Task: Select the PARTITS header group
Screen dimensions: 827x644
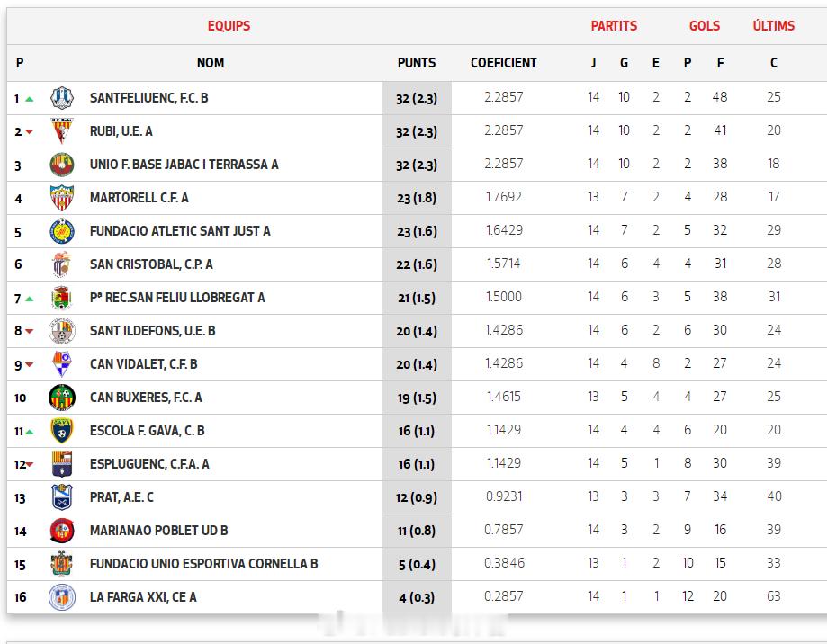Action: pos(614,26)
